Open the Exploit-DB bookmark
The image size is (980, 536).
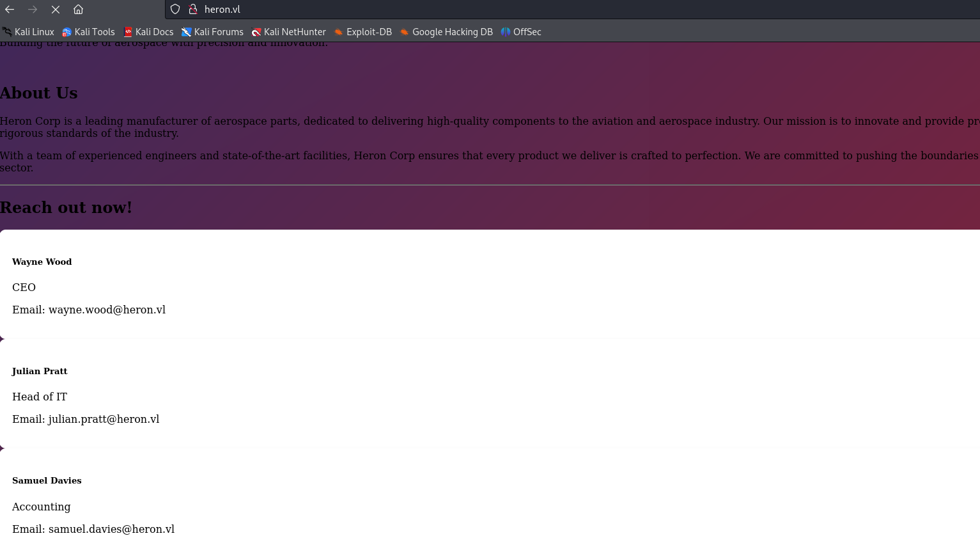362,32
